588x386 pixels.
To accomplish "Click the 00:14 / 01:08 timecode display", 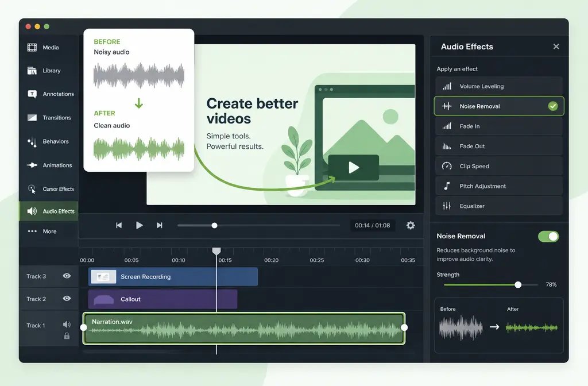I will pyautogui.click(x=372, y=225).
